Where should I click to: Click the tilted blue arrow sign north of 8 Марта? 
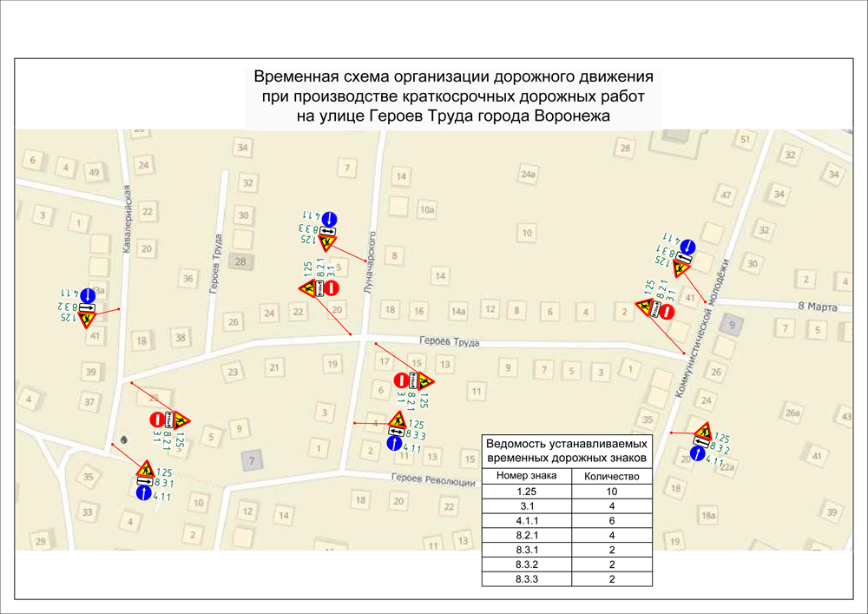(687, 248)
